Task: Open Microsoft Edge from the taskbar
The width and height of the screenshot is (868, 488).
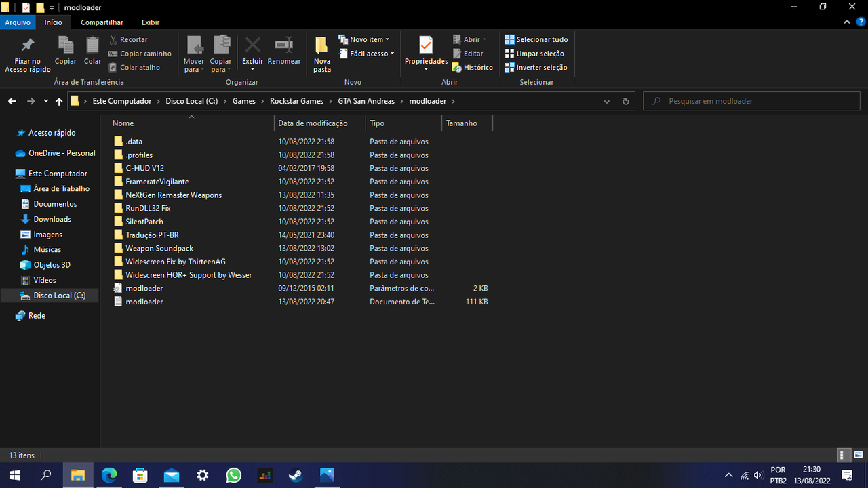Action: tap(108, 475)
